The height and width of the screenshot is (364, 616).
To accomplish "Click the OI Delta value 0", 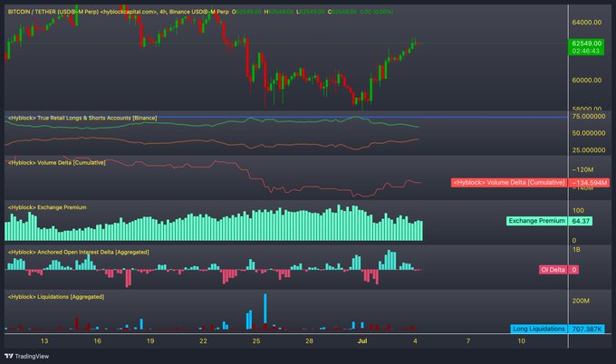I will tap(573, 270).
